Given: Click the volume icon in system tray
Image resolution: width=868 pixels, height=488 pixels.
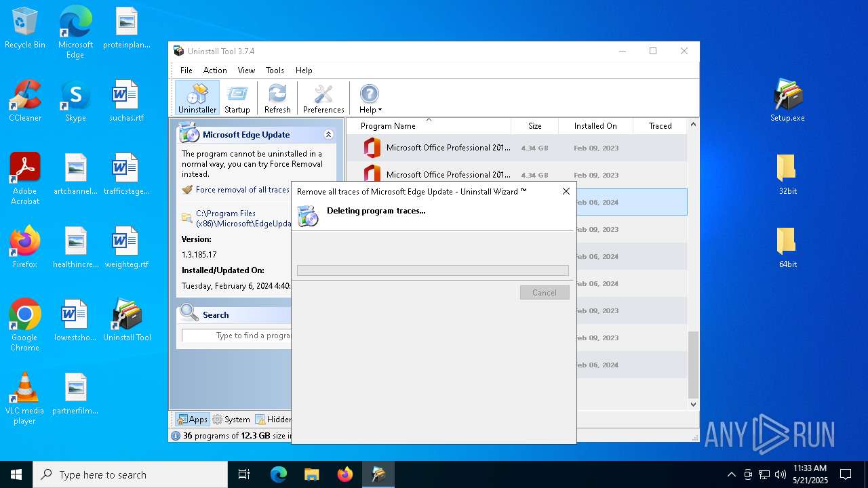Looking at the screenshot, I should (x=781, y=474).
